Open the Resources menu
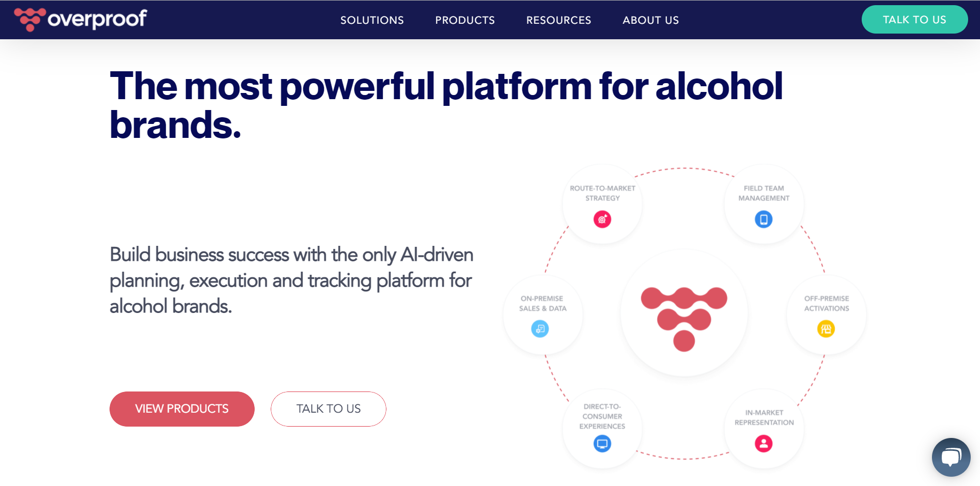The width and height of the screenshot is (980, 486). (x=558, y=20)
